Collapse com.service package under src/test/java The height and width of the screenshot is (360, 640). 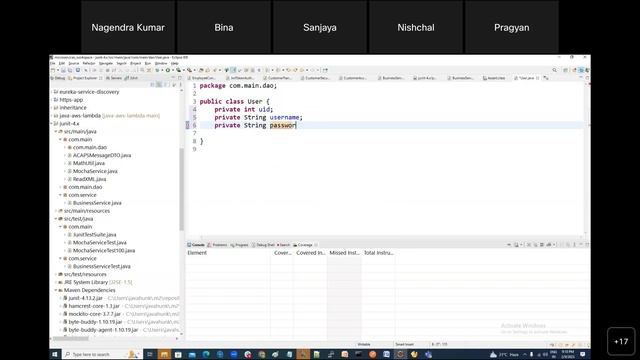pyautogui.click(x=60, y=258)
